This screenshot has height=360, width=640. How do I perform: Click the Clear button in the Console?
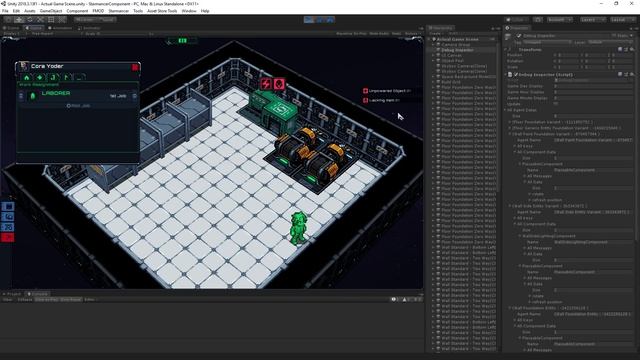click(8, 300)
